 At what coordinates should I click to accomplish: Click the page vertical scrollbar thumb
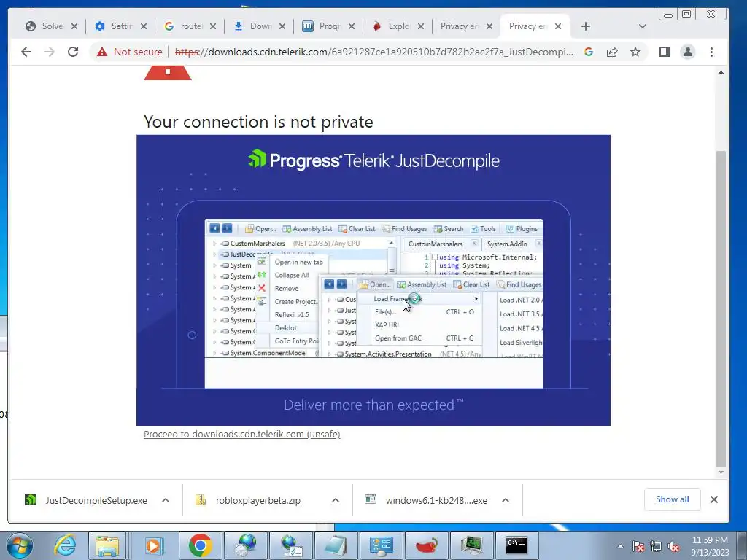pyautogui.click(x=721, y=308)
